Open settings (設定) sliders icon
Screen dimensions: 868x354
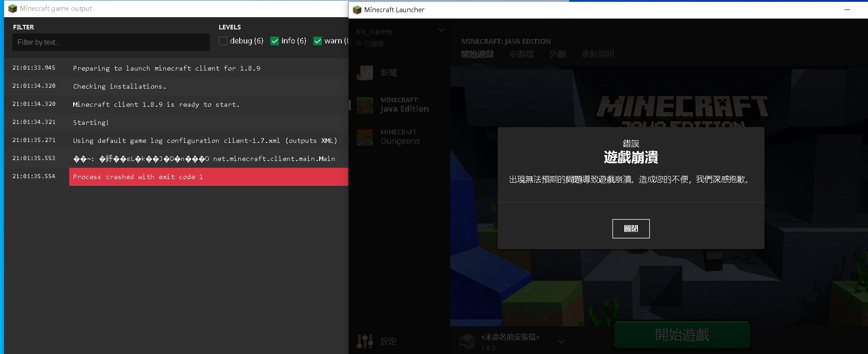[365, 341]
